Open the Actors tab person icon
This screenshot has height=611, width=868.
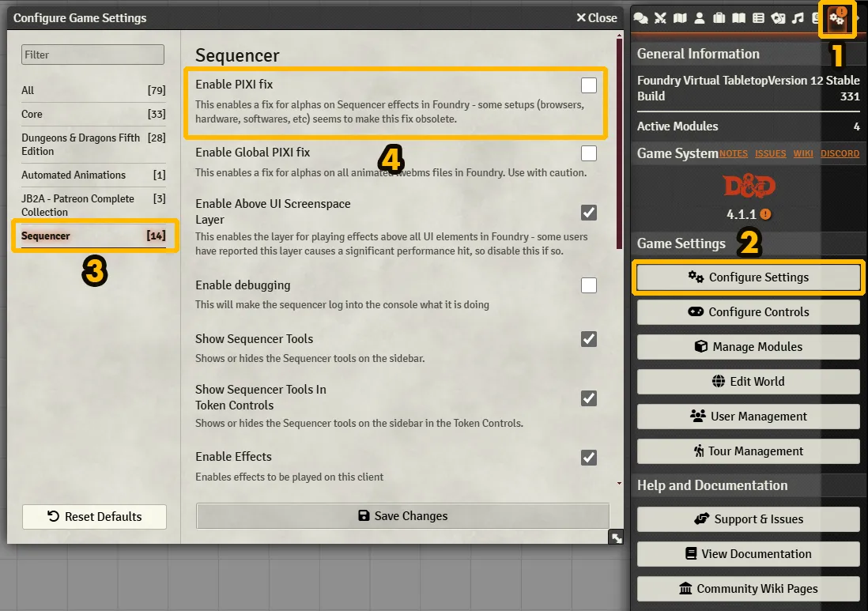(x=700, y=18)
